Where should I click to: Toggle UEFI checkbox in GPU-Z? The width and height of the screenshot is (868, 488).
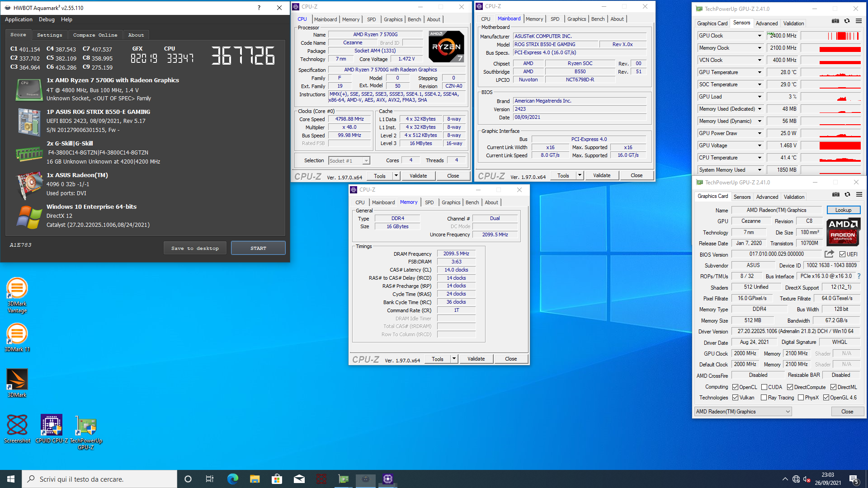click(842, 254)
